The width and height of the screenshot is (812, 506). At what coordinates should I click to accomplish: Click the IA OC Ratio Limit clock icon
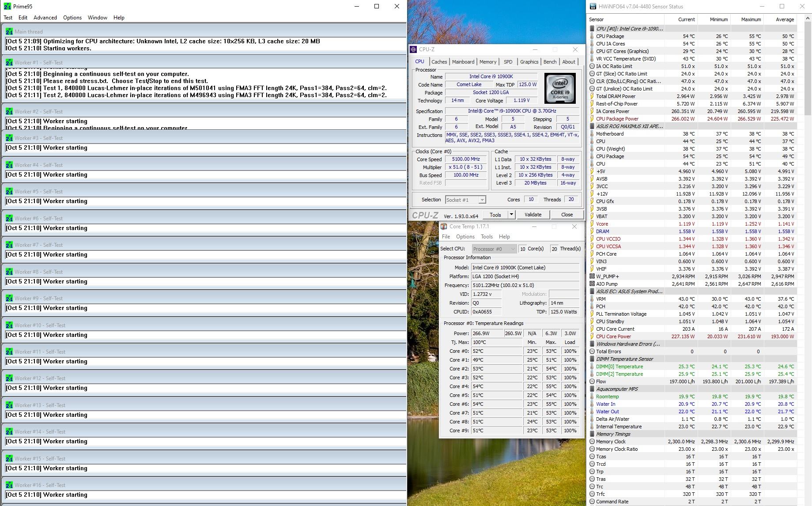click(592, 66)
